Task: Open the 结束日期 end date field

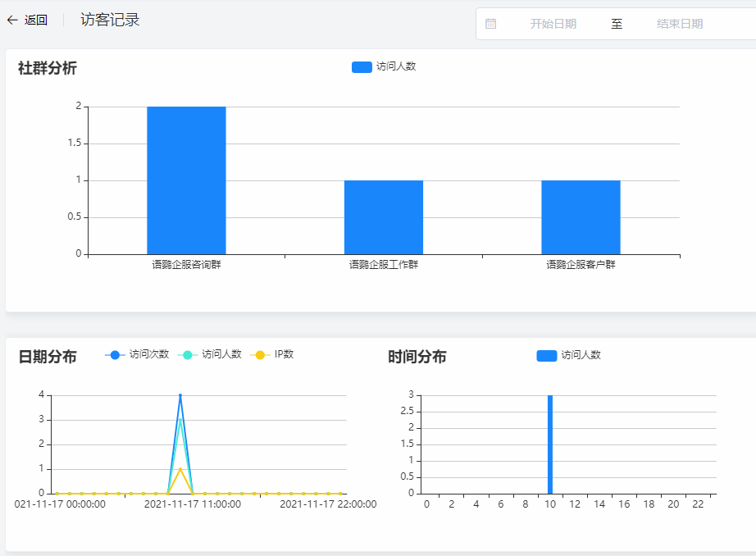Action: [679, 24]
